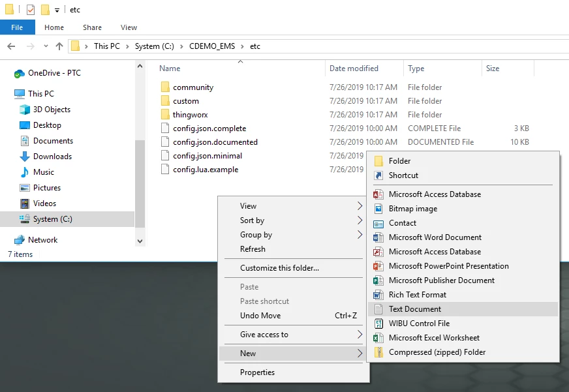Expand the Give access to submenu

tap(360, 335)
